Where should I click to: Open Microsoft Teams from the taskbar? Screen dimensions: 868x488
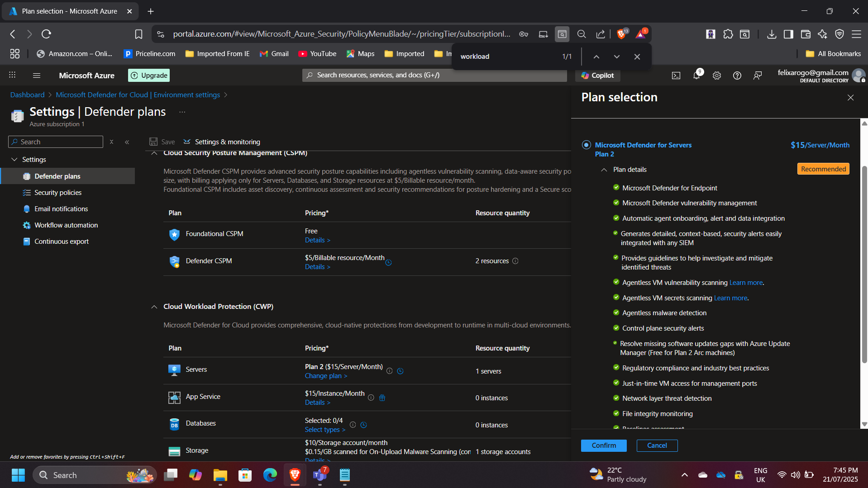coord(320,475)
